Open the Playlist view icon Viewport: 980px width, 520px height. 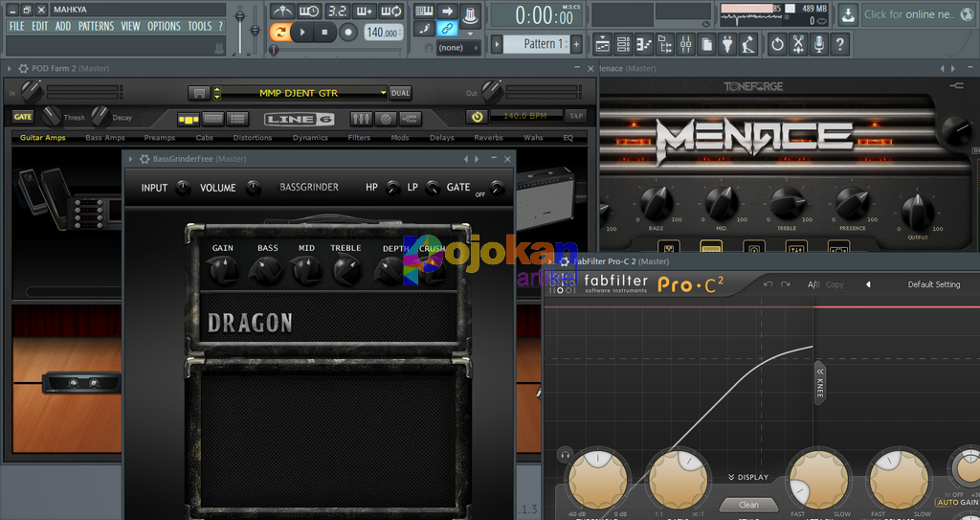(603, 44)
